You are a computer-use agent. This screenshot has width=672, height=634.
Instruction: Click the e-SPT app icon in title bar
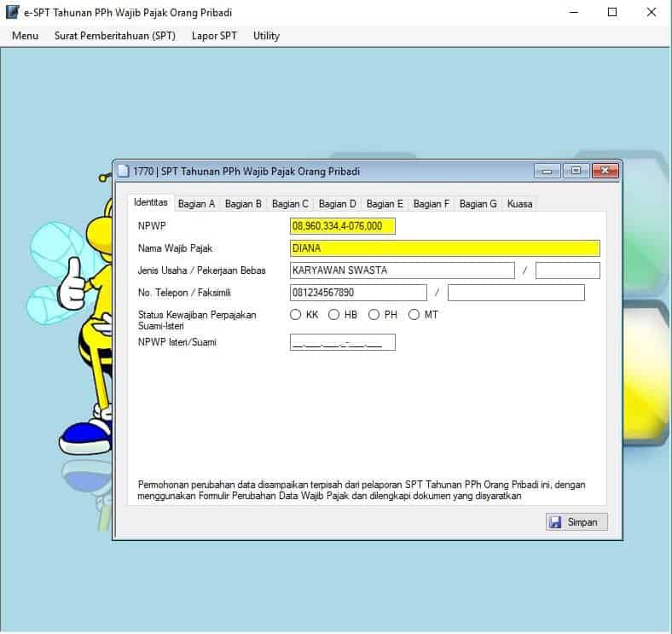click(x=12, y=13)
